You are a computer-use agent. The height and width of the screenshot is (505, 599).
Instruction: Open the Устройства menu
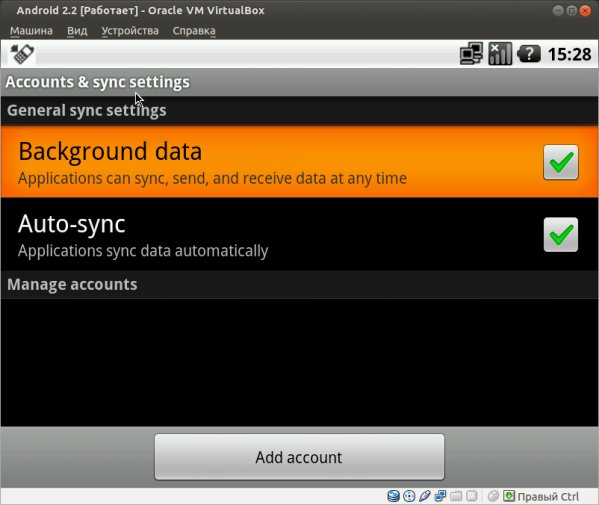click(130, 31)
